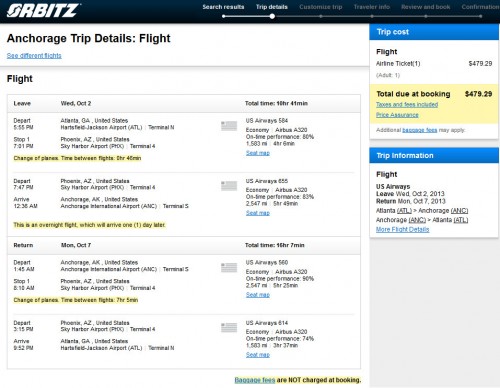The width and height of the screenshot is (500, 388).
Task: Click the overnight flight arrival notice
Action: coord(89,225)
